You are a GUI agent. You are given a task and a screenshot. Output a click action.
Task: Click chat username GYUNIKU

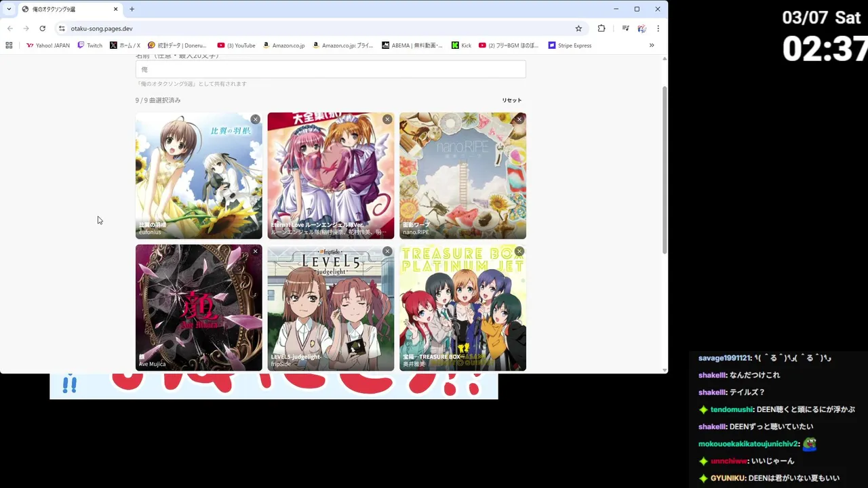(728, 479)
